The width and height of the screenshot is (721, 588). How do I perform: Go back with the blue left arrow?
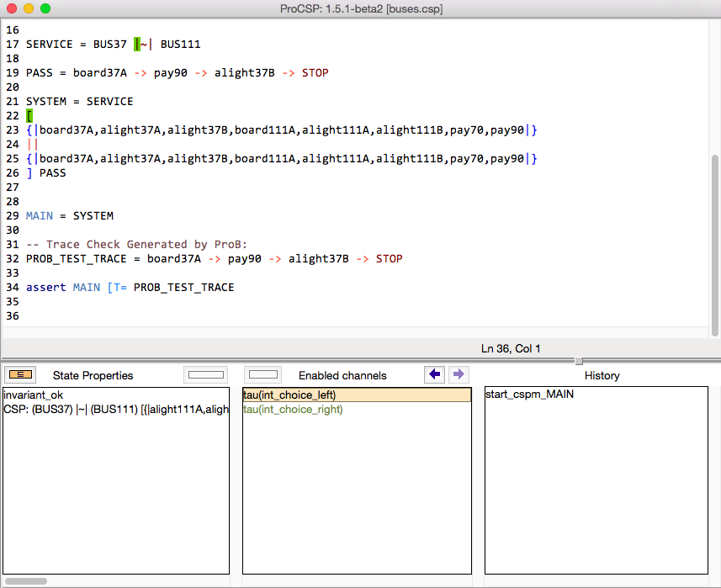(x=434, y=374)
